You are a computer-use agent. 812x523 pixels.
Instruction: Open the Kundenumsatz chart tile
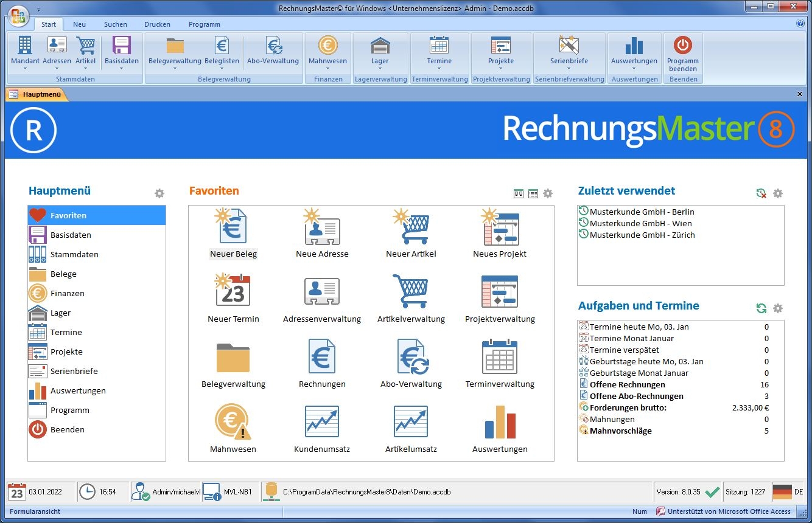click(322, 429)
